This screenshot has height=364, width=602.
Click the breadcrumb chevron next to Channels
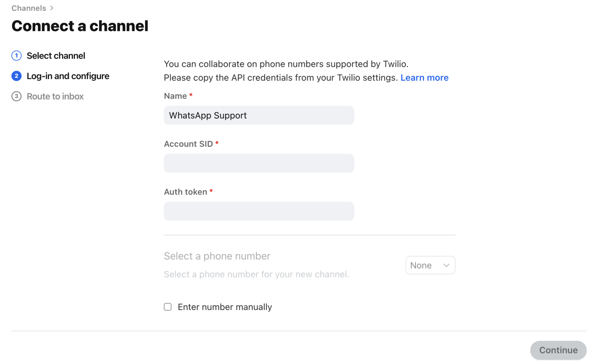[52, 8]
